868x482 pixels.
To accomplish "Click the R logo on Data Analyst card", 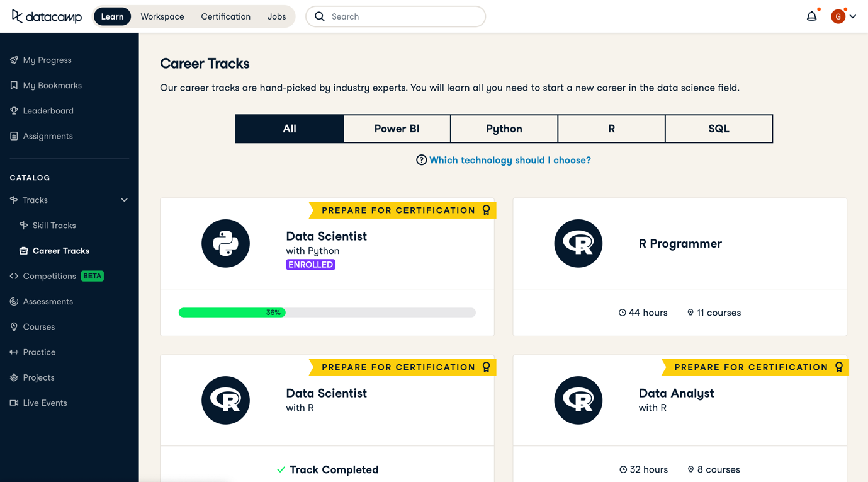I will [x=578, y=400].
